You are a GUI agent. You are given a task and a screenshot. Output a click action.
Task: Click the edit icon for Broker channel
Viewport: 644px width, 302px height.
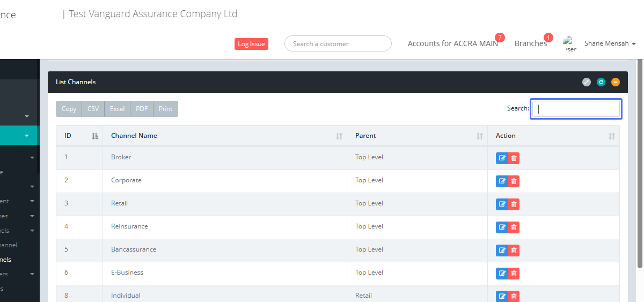(502, 158)
